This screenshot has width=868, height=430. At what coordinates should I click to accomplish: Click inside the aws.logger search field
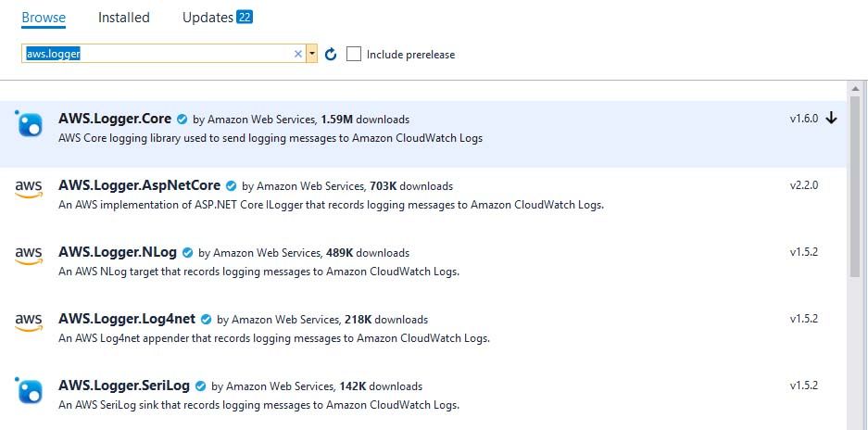click(157, 54)
